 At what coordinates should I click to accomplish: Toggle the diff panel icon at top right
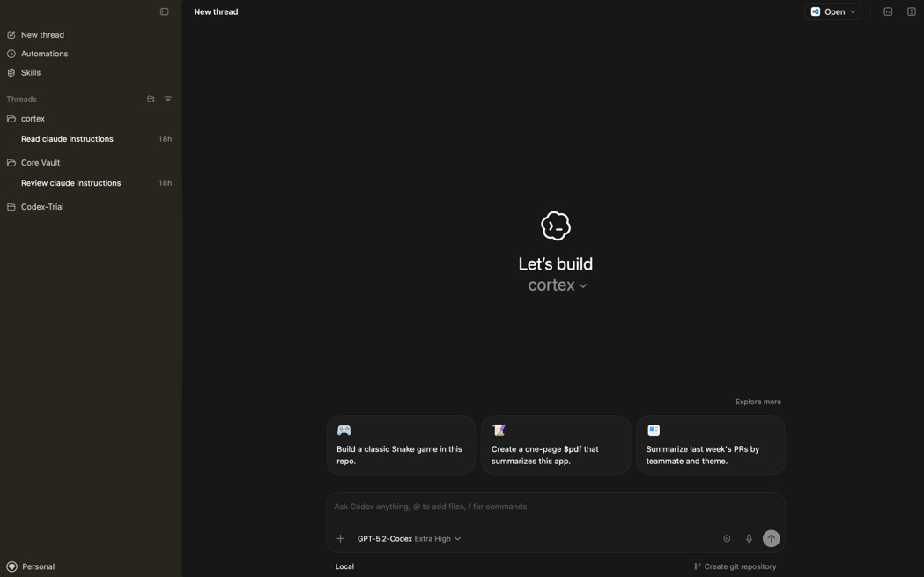tap(911, 11)
